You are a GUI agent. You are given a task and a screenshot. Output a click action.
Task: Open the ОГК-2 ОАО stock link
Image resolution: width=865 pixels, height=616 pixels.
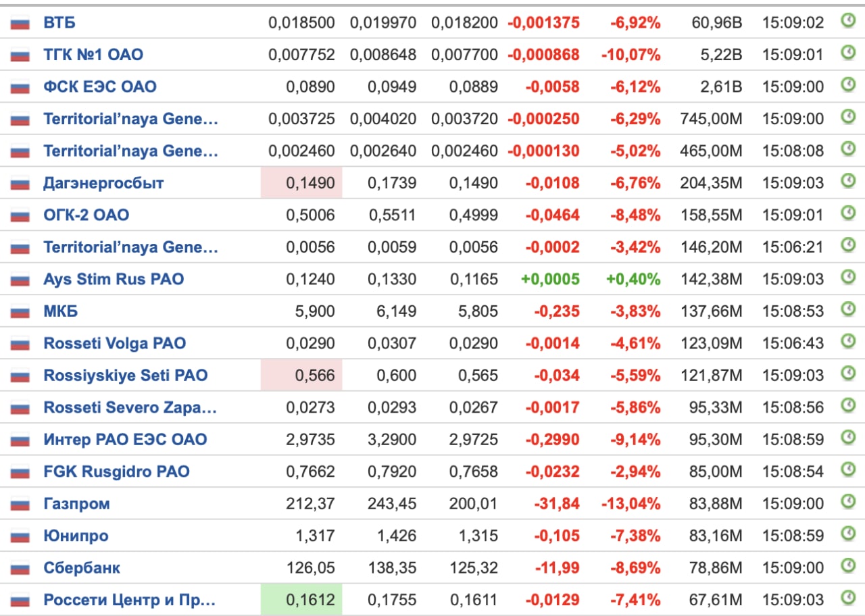[x=86, y=215]
